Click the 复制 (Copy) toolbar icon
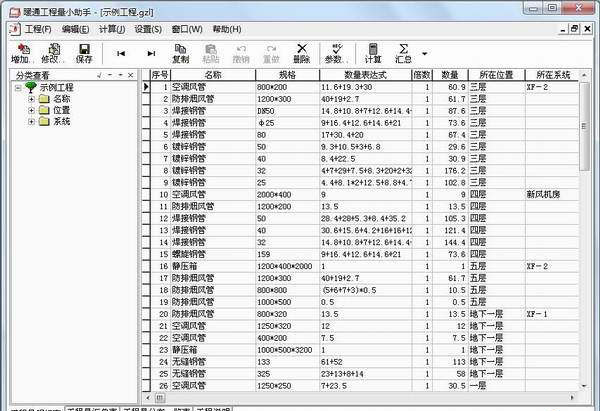Screen dimensions: 600x411 (x=180, y=52)
